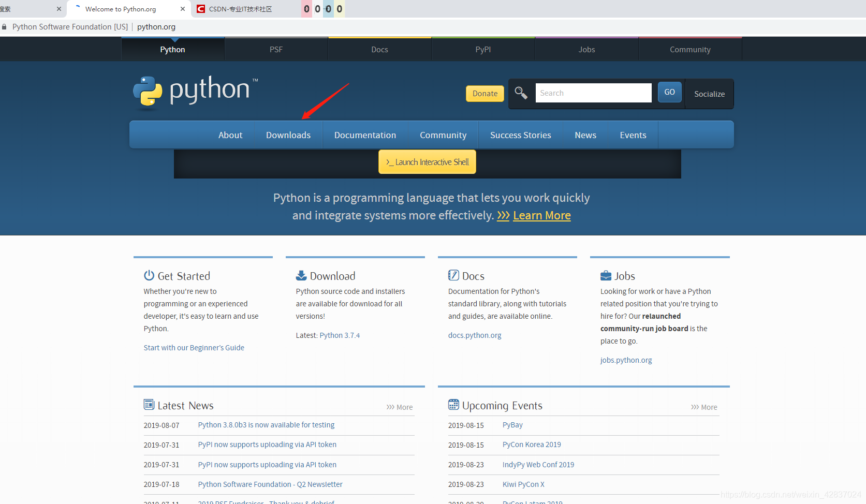
Task: Click More link in Latest News
Action: tap(400, 407)
